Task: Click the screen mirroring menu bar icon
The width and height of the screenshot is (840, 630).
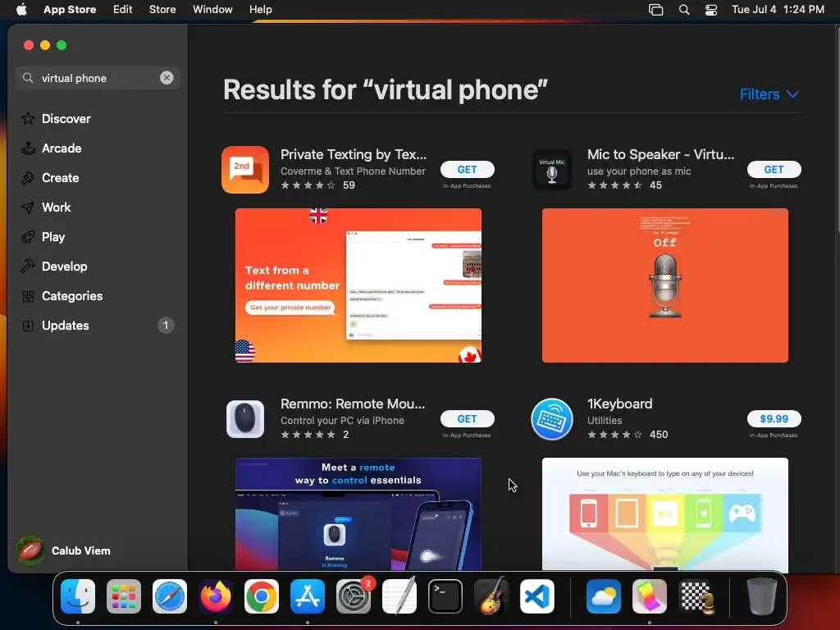Action: [655, 10]
